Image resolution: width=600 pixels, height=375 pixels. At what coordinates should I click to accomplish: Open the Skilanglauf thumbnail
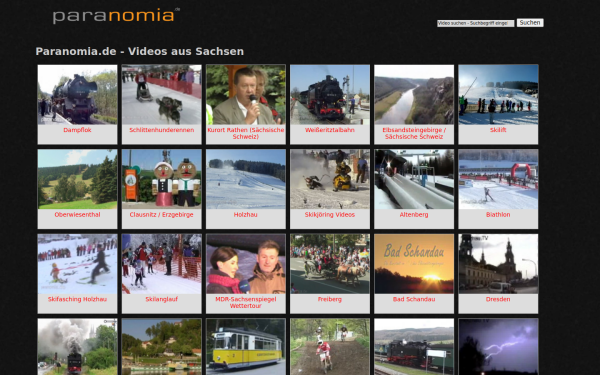click(x=161, y=264)
